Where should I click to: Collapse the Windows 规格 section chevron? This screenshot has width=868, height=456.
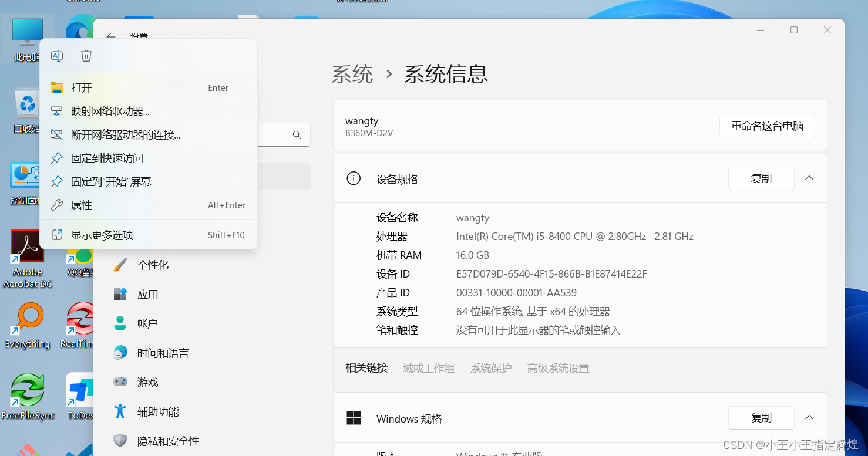809,417
